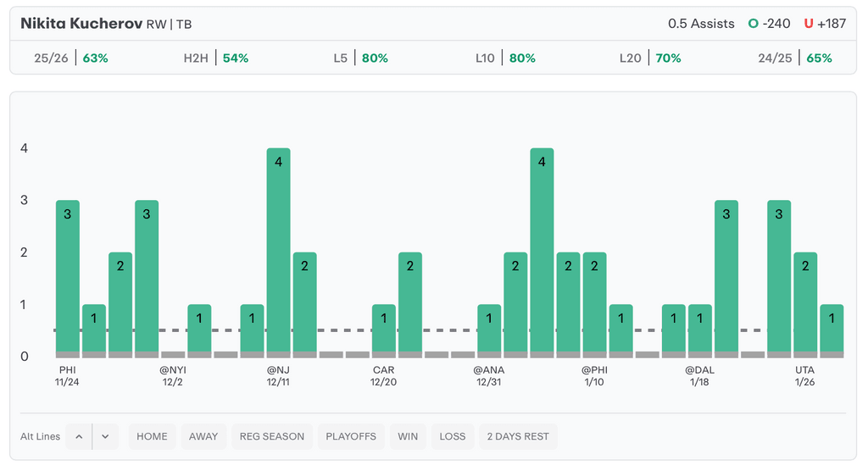Toggle the HOME games filter
Viewport: 868px width, 471px height.
[153, 436]
